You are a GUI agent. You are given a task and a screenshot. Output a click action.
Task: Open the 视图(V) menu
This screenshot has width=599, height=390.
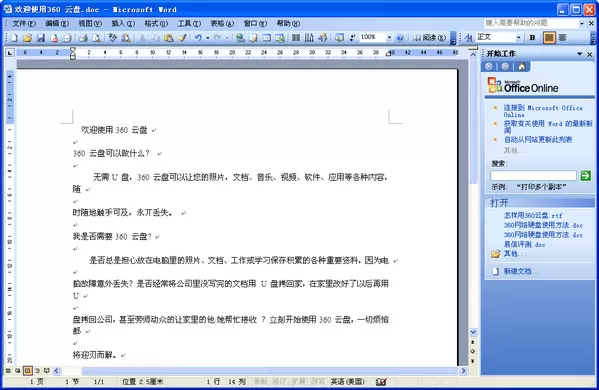(90, 23)
